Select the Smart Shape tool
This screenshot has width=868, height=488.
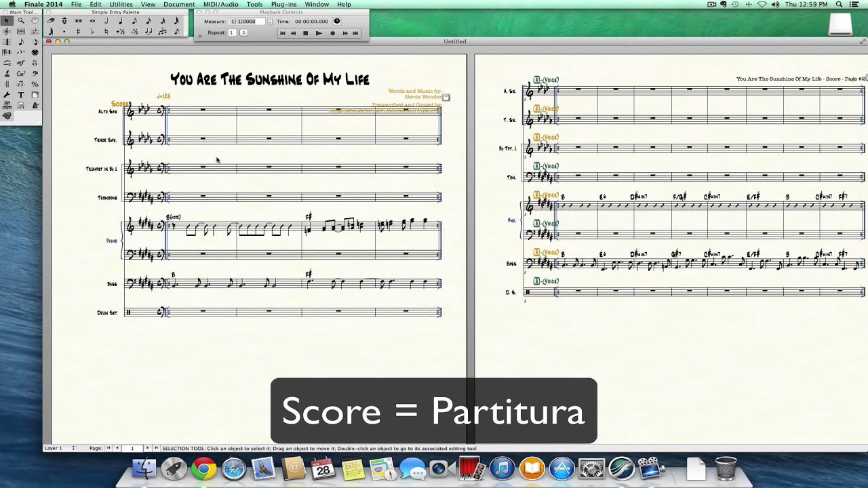7,63
